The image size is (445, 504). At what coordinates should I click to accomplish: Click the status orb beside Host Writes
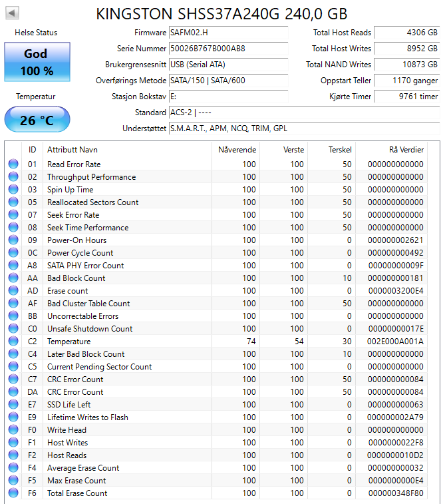click(x=13, y=442)
